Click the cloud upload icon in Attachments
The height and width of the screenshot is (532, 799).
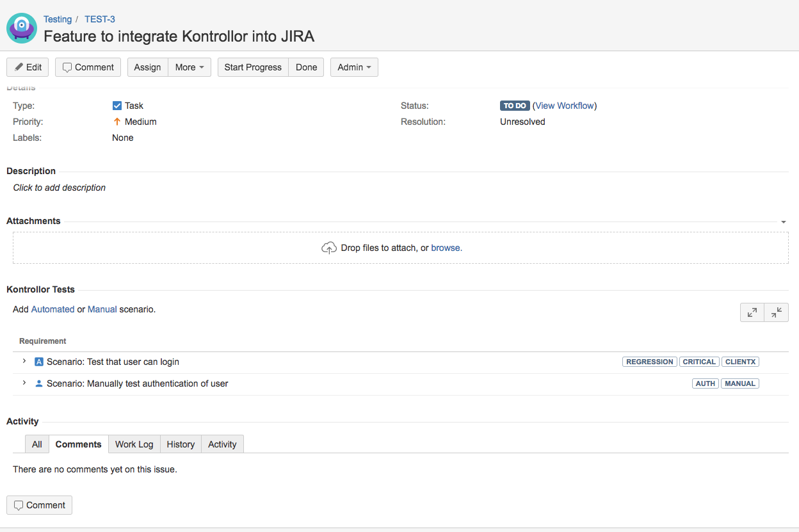[328, 248]
